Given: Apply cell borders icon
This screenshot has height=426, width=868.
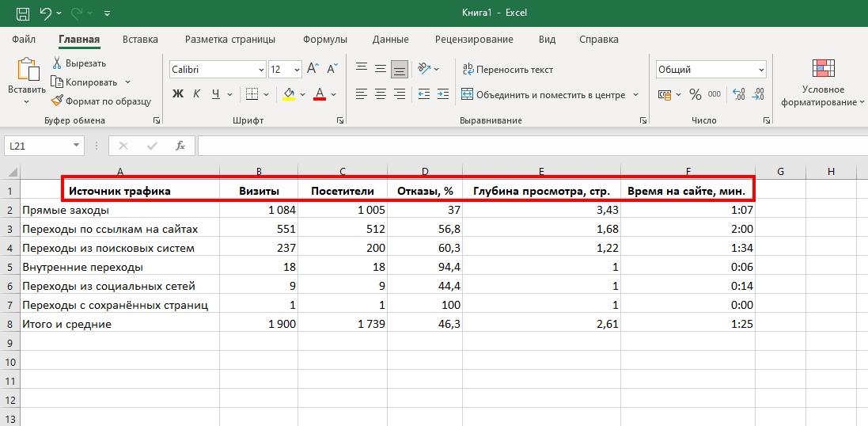Looking at the screenshot, I should (x=252, y=94).
